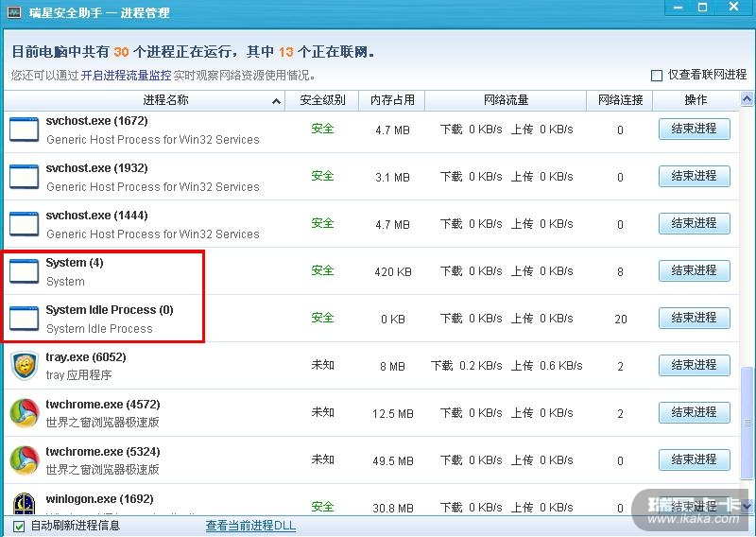Click 420 KB memory value

(393, 272)
